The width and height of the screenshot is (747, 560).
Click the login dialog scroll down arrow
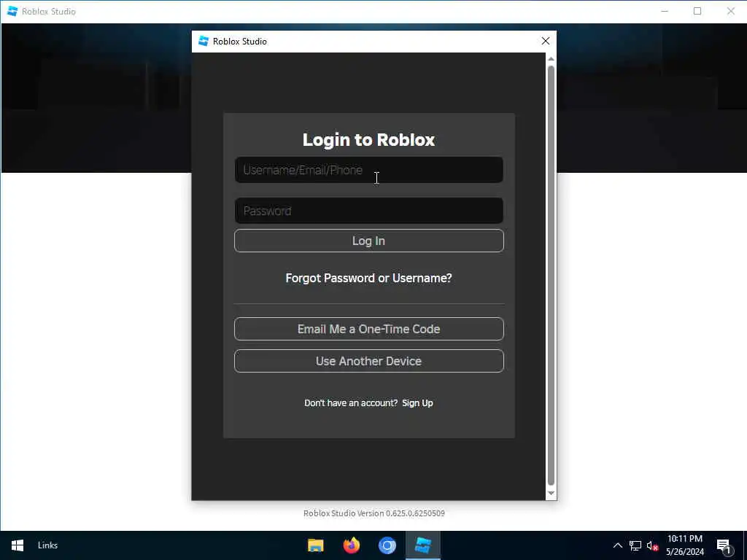(x=551, y=494)
